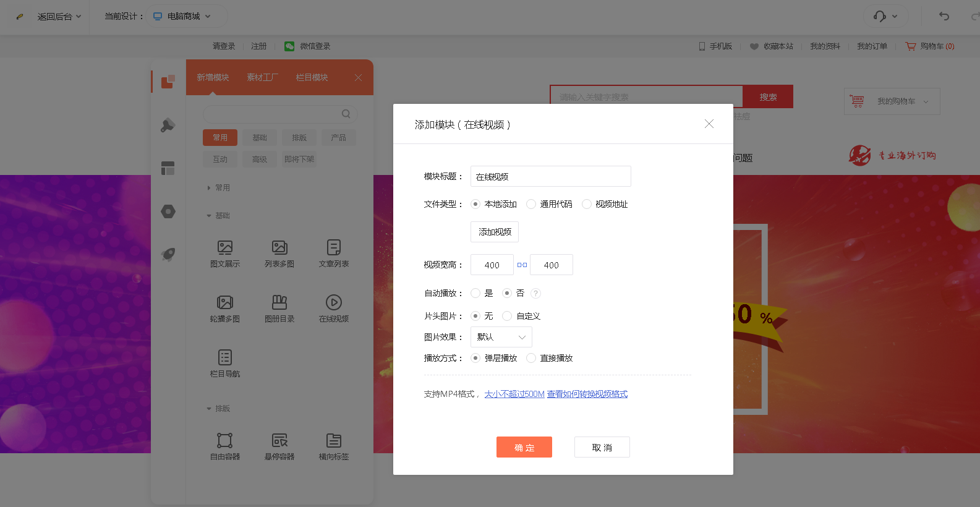Select 本地添加 file type
This screenshot has height=507, width=980.
pyautogui.click(x=475, y=204)
